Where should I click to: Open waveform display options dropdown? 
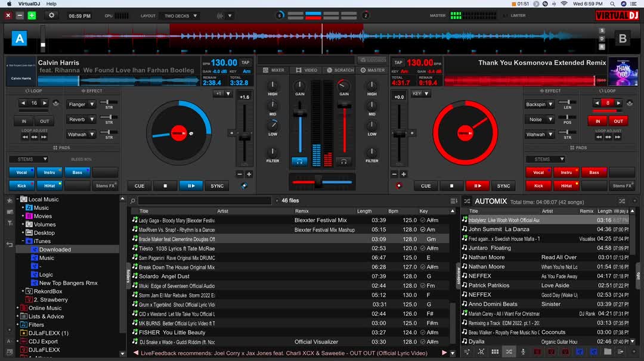(x=230, y=16)
